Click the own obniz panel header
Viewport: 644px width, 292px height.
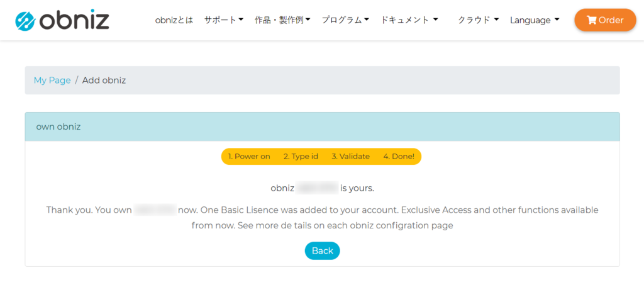[322, 126]
